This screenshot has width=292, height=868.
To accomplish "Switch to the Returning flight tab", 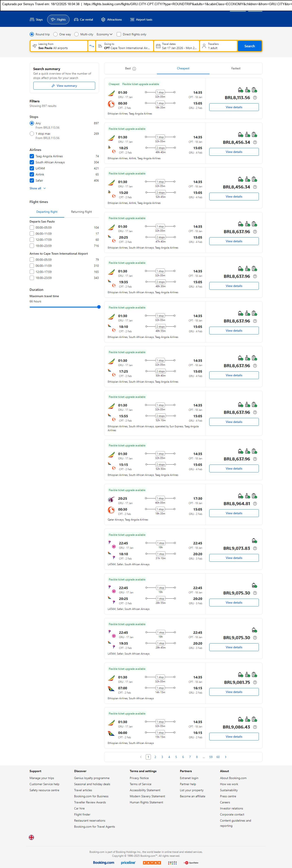I will click(81, 212).
